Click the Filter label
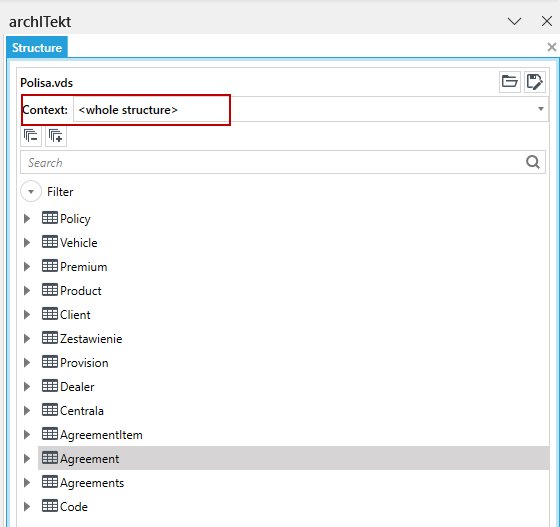 pyautogui.click(x=60, y=192)
